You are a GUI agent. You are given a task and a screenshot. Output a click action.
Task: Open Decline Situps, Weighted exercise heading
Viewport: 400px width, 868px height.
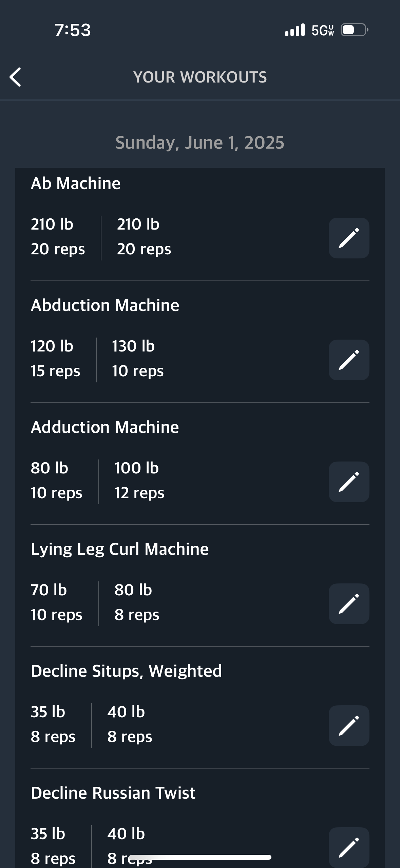[x=126, y=671]
